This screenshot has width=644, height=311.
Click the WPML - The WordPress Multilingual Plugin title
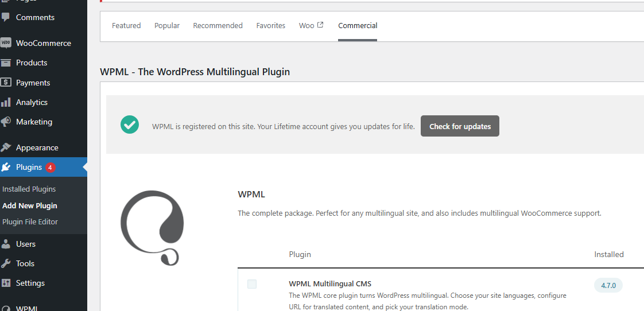(195, 72)
